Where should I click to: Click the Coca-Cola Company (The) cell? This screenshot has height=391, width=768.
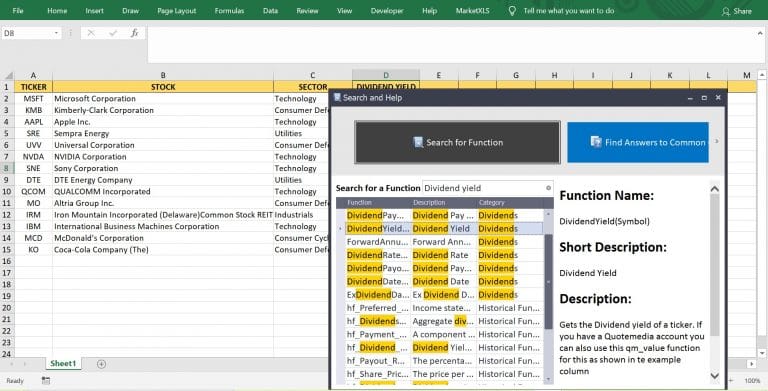click(163, 249)
